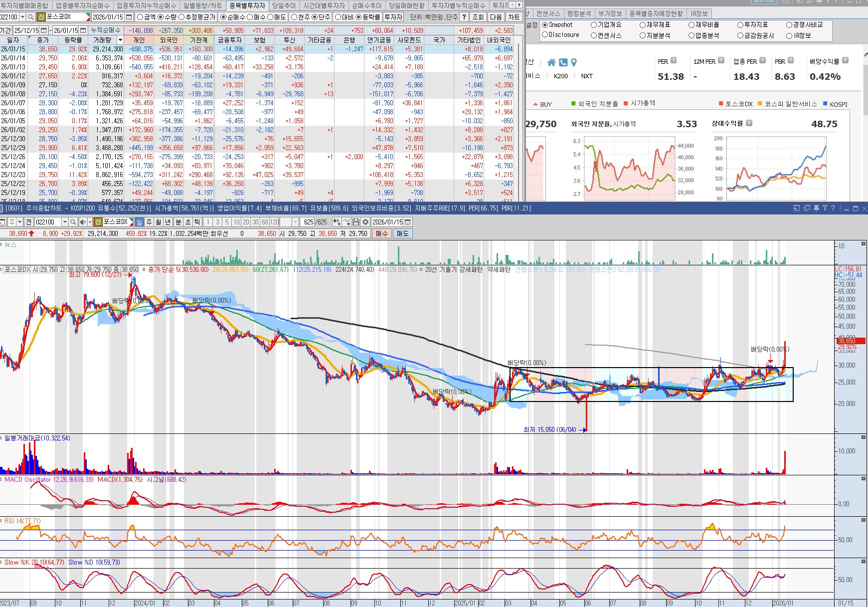Switch to 당일추이 tab
868x607 pixels.
click(x=284, y=5)
